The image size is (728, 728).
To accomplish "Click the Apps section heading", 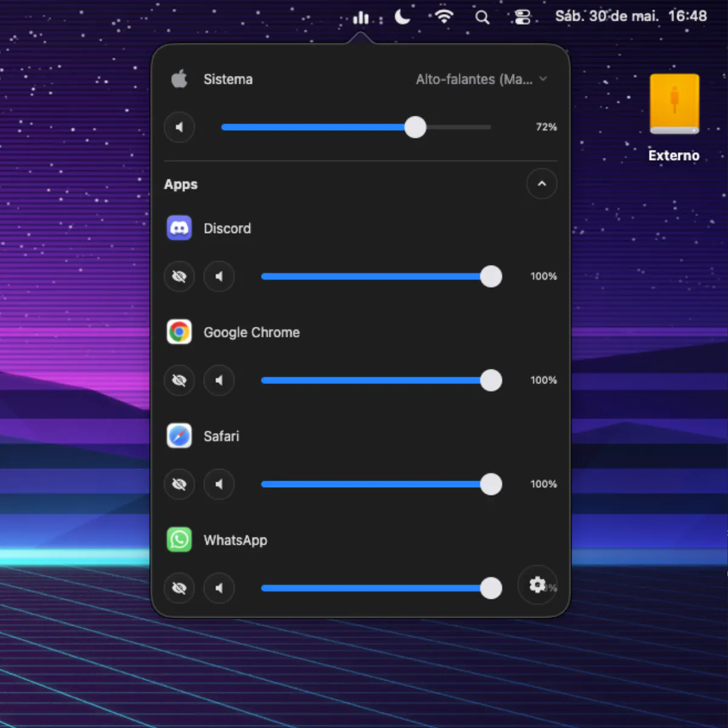I will (x=181, y=184).
